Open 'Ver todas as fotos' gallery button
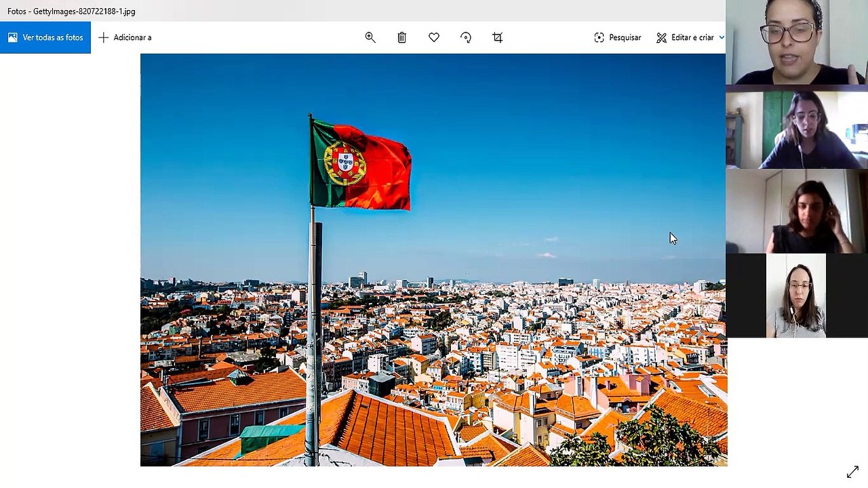 pyautogui.click(x=45, y=37)
